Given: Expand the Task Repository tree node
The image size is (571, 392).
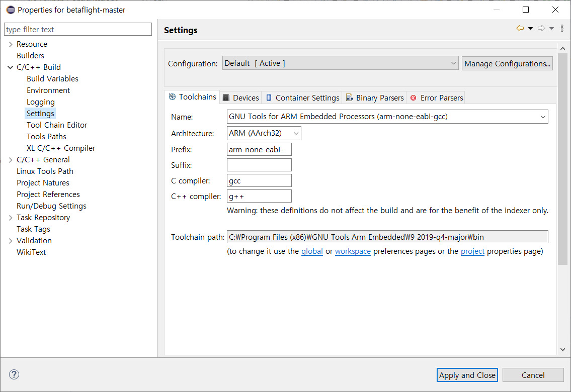Looking at the screenshot, I should (11, 218).
